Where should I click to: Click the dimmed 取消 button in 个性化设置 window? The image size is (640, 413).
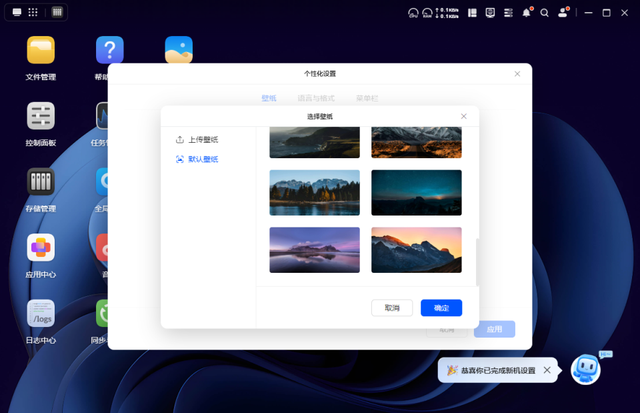click(447, 330)
